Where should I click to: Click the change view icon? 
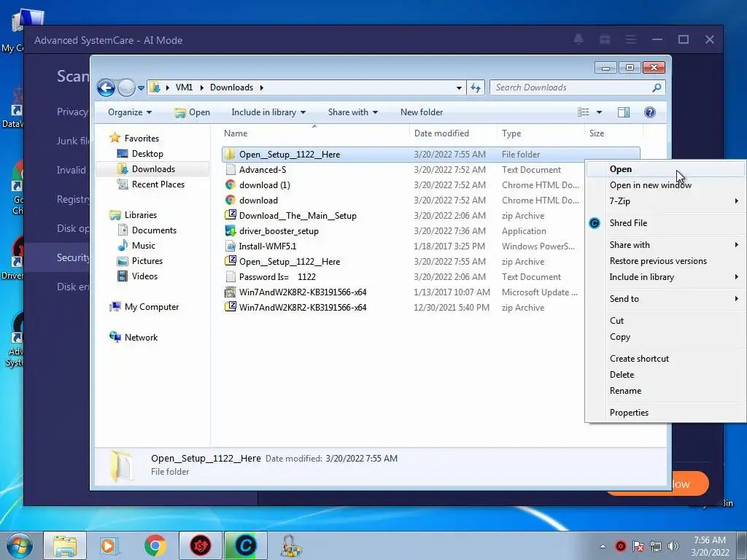583,112
